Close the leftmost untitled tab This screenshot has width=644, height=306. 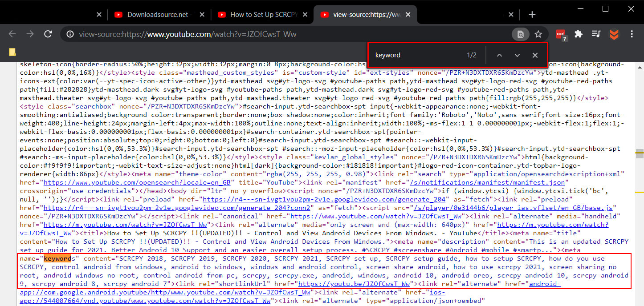(99, 15)
